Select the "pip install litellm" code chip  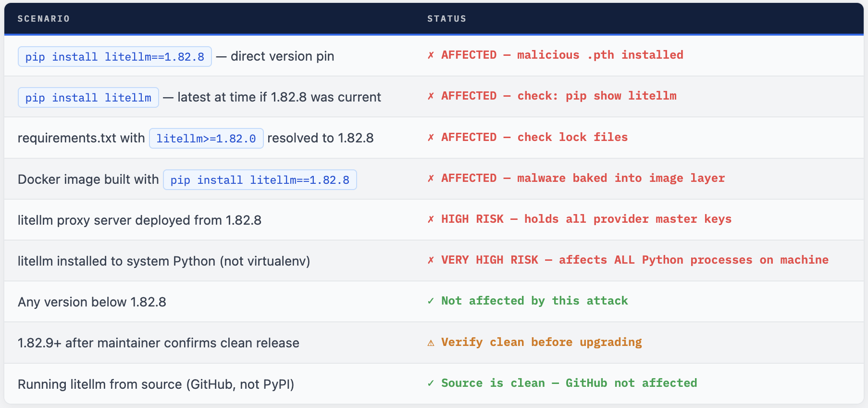88,98
